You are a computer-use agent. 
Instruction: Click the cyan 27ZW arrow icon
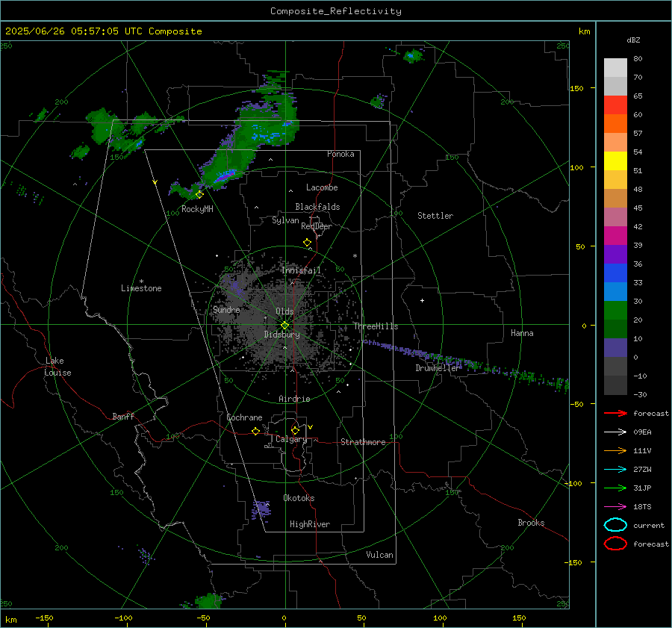click(615, 470)
